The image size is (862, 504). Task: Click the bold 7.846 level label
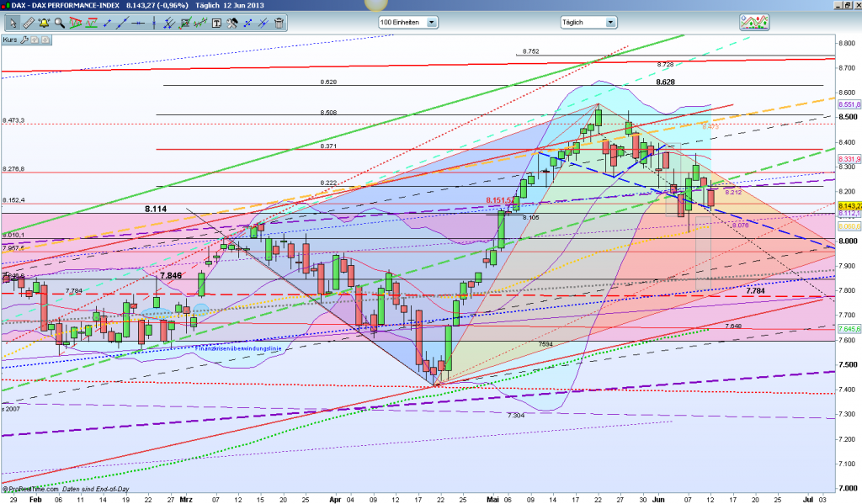tap(171, 276)
